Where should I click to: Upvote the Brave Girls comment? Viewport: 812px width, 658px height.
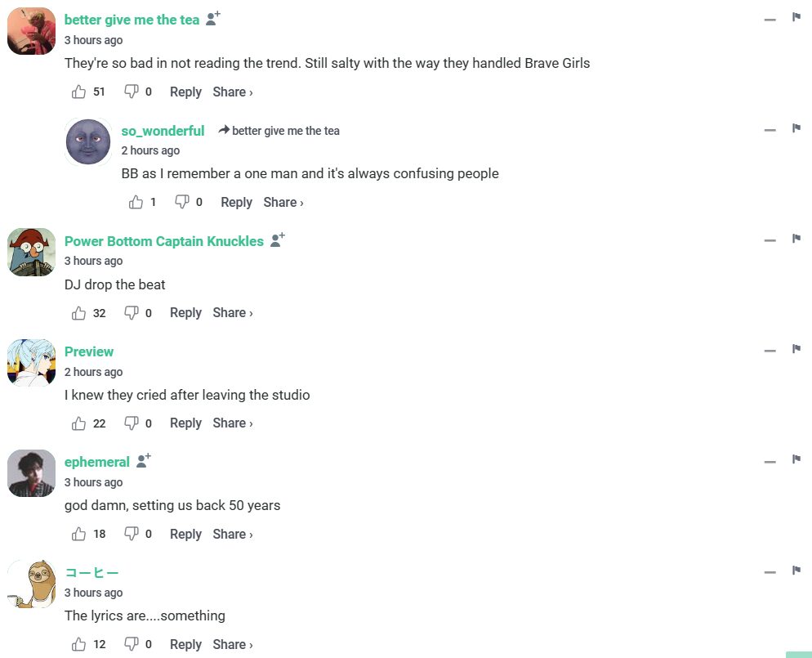coord(79,92)
